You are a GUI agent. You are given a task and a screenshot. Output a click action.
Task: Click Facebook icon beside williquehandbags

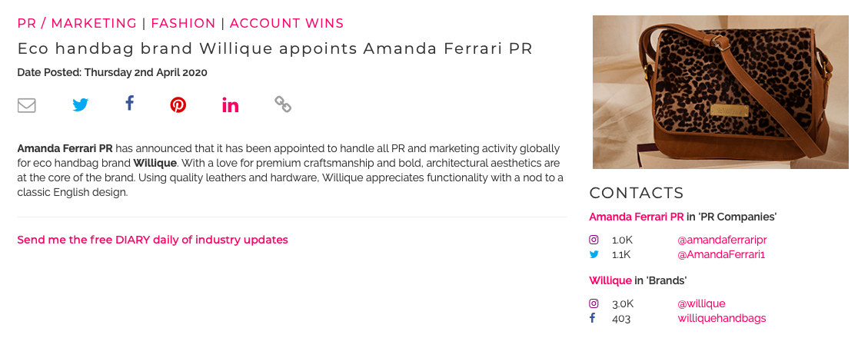592,318
